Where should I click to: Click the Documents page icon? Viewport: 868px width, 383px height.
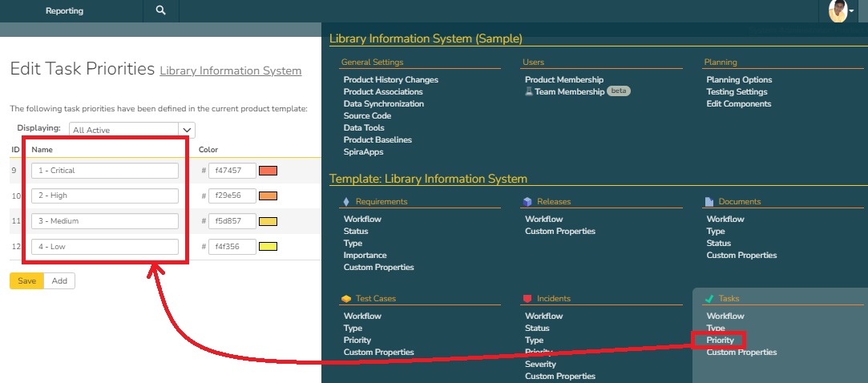pos(709,202)
